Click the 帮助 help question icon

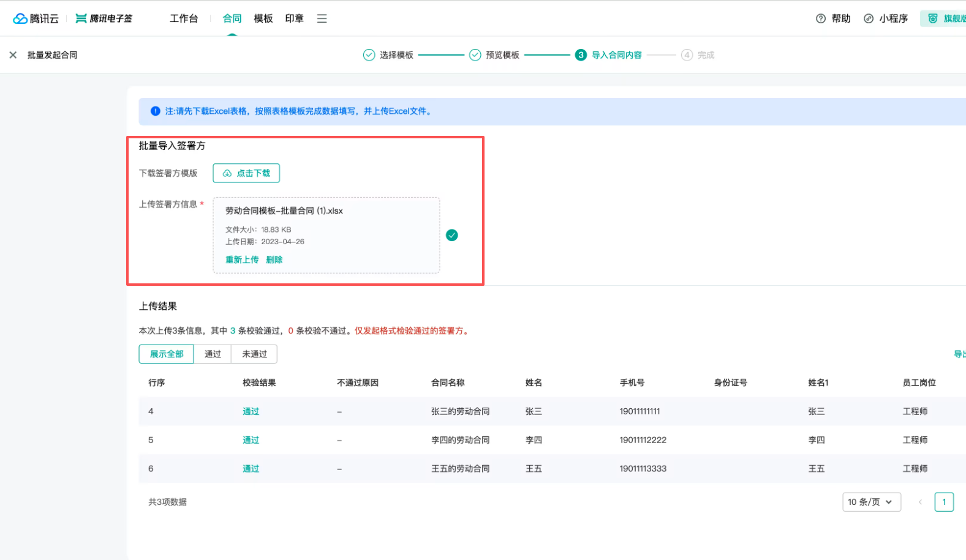click(x=821, y=18)
